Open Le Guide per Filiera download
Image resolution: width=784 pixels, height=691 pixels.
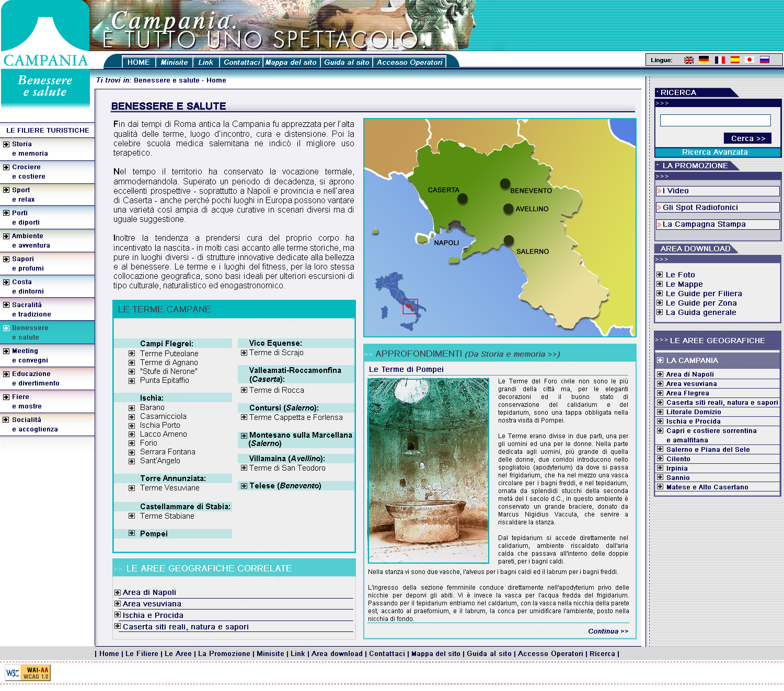(x=704, y=294)
